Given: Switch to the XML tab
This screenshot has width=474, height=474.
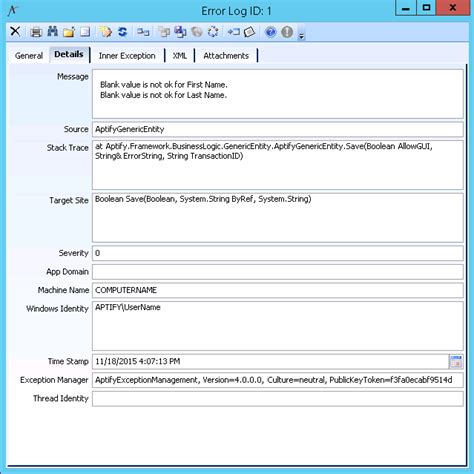Looking at the screenshot, I should (x=180, y=56).
